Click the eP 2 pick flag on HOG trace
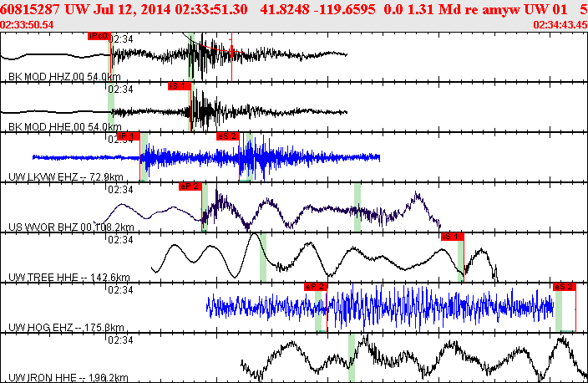 click(316, 287)
